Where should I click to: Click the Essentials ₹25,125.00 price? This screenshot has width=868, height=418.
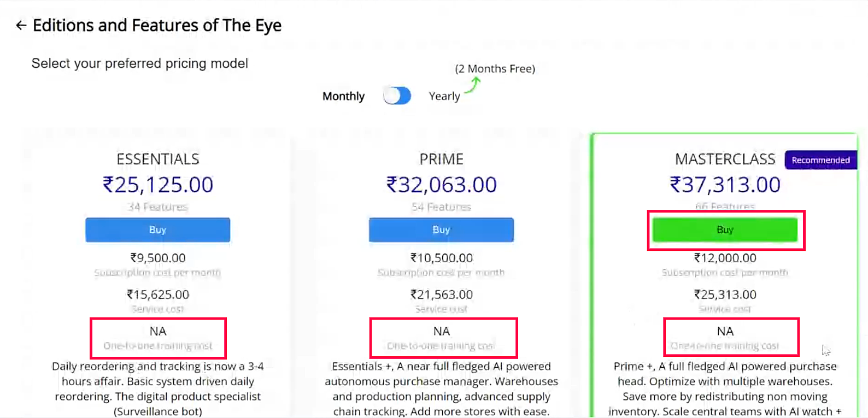[x=158, y=185]
